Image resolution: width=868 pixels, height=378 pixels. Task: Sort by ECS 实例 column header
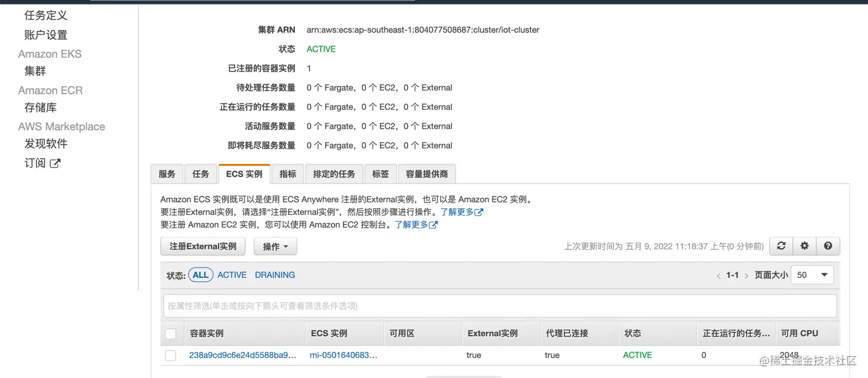click(344, 334)
